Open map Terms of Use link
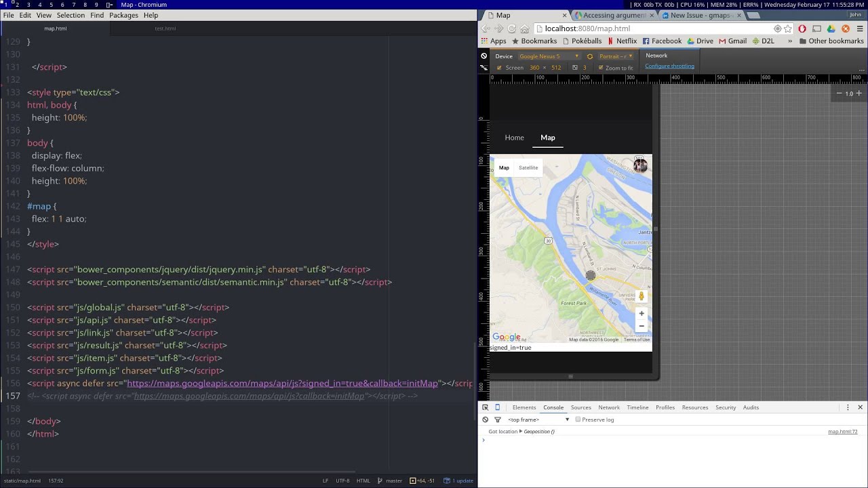Image resolution: width=868 pixels, height=488 pixels. tap(637, 340)
